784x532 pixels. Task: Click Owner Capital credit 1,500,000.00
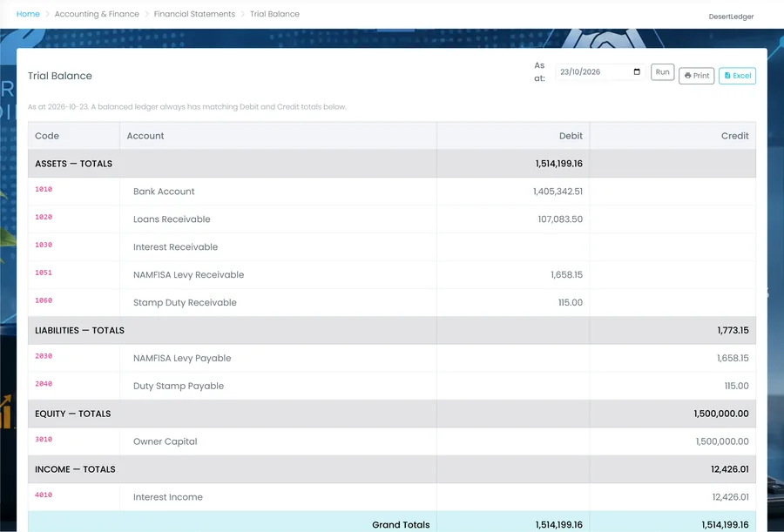(722, 441)
